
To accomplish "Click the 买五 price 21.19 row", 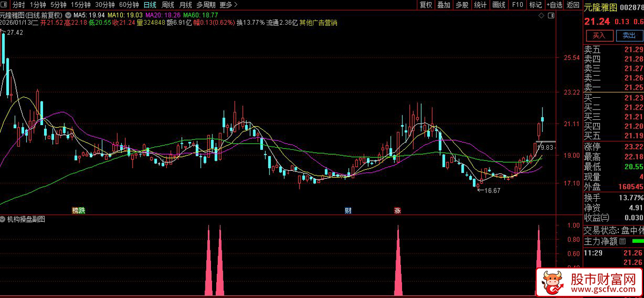I will pos(613,135).
